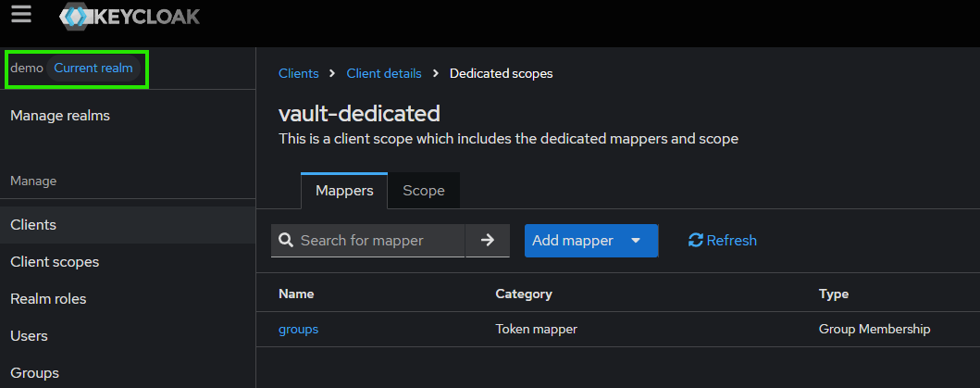This screenshot has height=388, width=980.
Task: Select the Mappers tab
Action: click(x=344, y=191)
